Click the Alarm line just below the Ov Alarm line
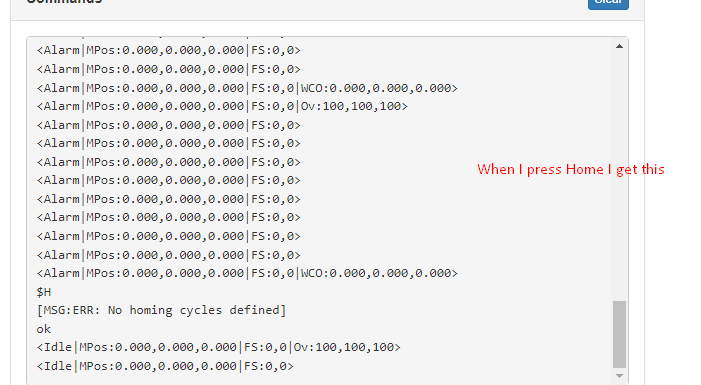 (169, 125)
